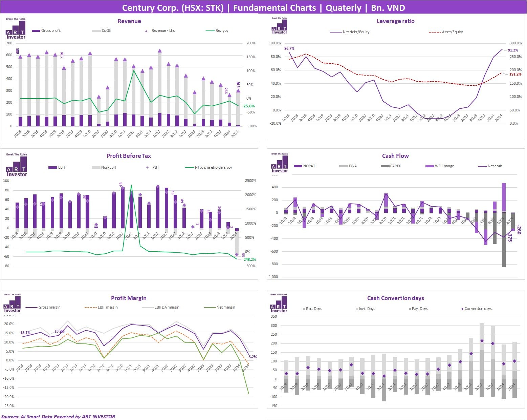527x420 pixels.
Task: Click the CAPEX legend swatch
Action: pos(385,166)
